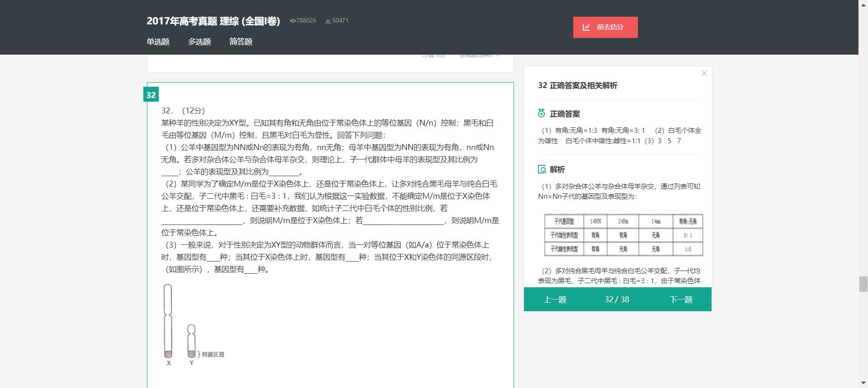868x388 pixels.
Task: Click the scrollbar down arrow
Action: point(863,383)
